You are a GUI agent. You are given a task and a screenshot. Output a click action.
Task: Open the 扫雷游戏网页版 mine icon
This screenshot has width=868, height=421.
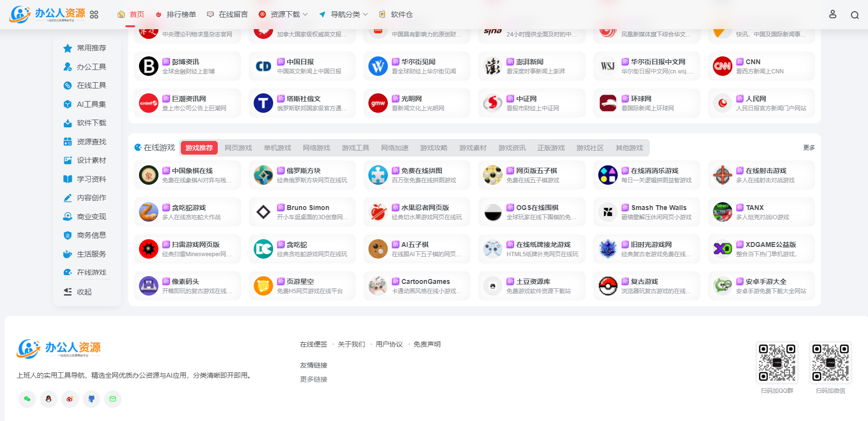click(149, 249)
